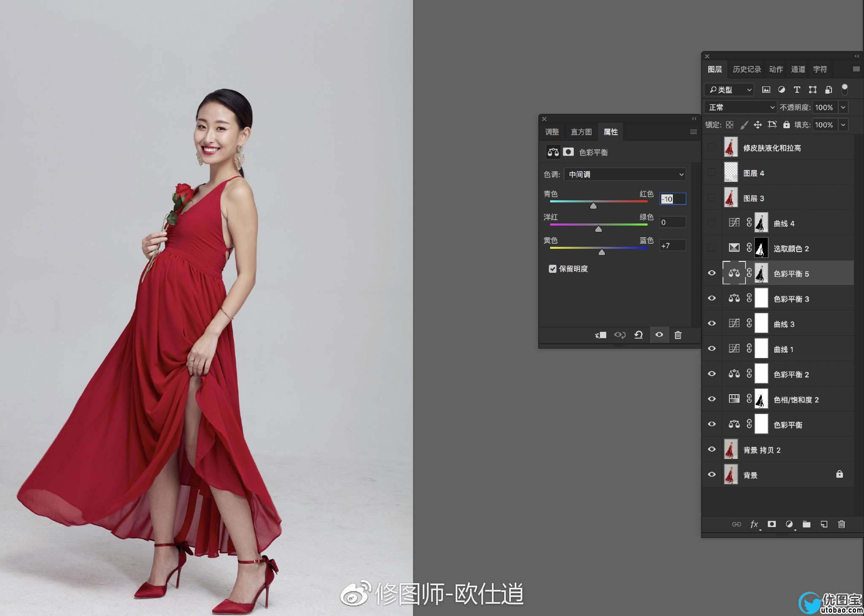Click the fx layer style icon
The width and height of the screenshot is (864, 616).
pyautogui.click(x=754, y=524)
